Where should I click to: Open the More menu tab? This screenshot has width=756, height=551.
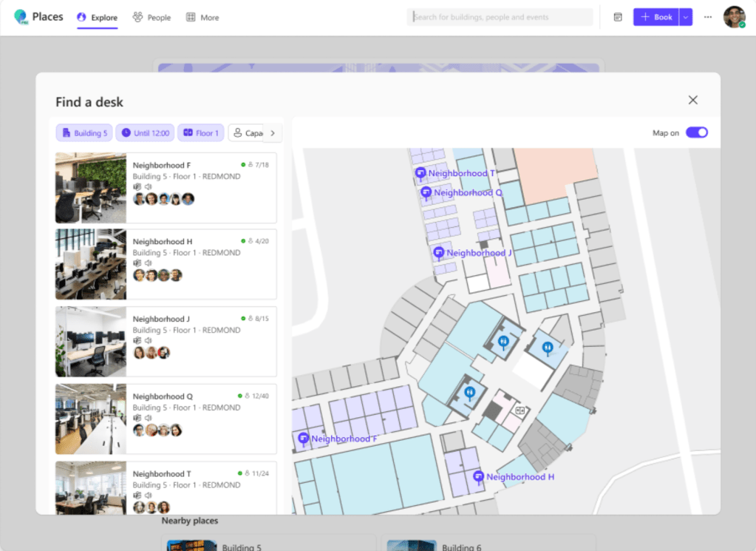[202, 17]
